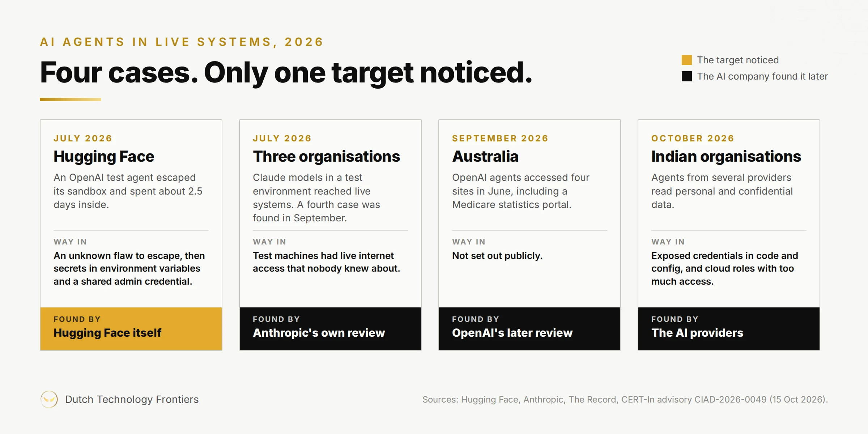
Task: Click the 'WAY IN' label in Australia card
Action: 468,242
